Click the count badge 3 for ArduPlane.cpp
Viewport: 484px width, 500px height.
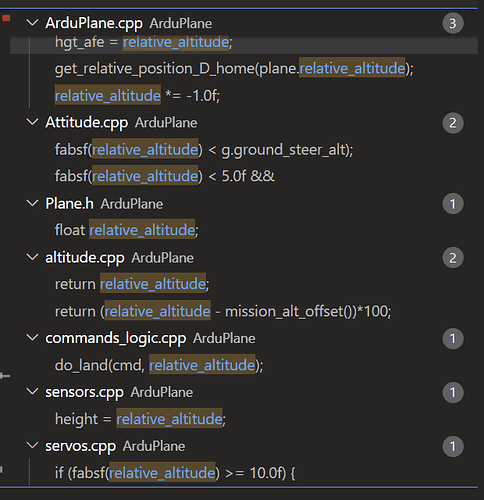pos(453,23)
